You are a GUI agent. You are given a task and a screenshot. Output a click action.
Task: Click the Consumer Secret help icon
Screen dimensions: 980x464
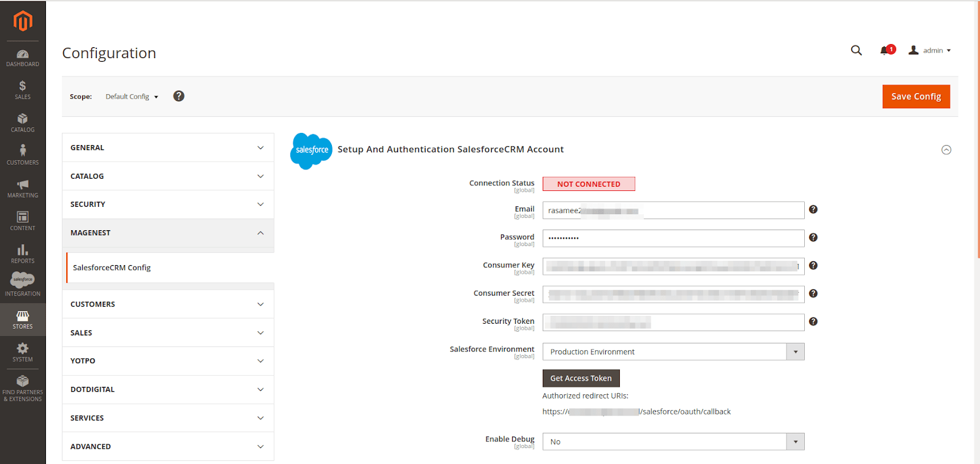pyautogui.click(x=813, y=293)
